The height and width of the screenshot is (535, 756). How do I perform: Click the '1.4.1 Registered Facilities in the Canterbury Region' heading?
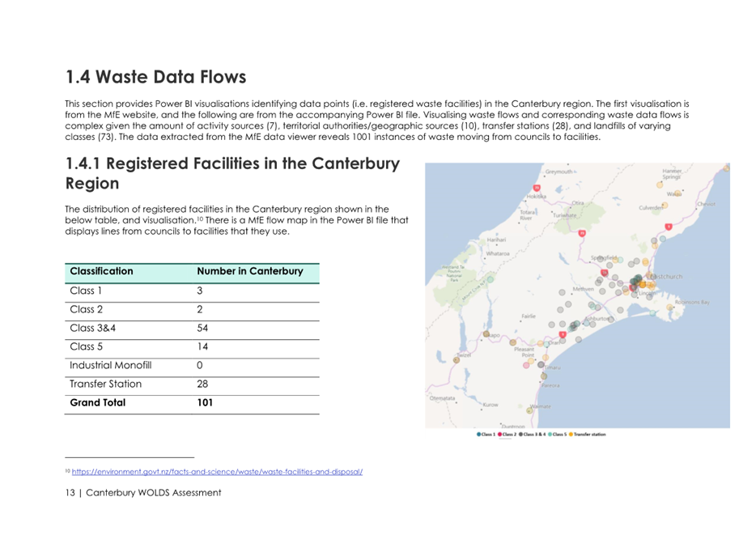point(232,173)
